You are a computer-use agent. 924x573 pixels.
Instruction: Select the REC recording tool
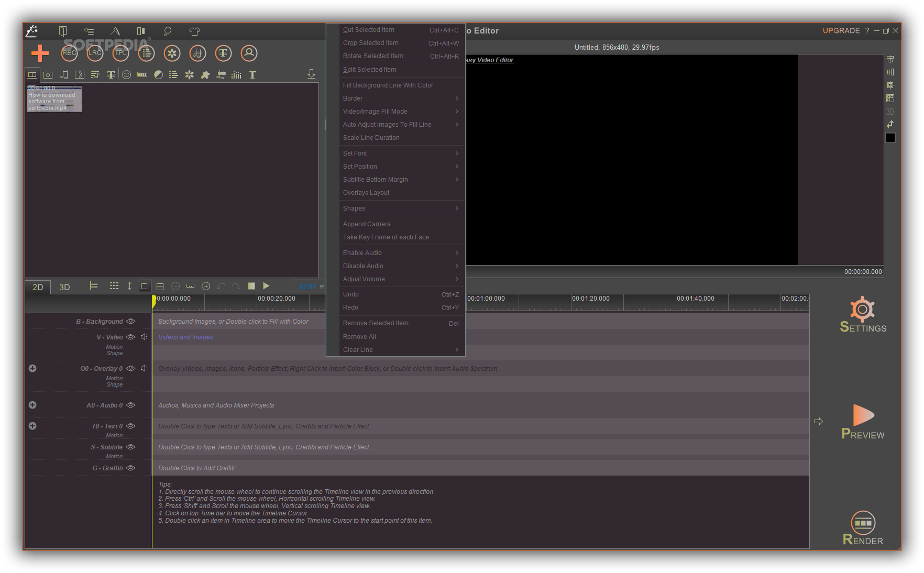[x=69, y=53]
